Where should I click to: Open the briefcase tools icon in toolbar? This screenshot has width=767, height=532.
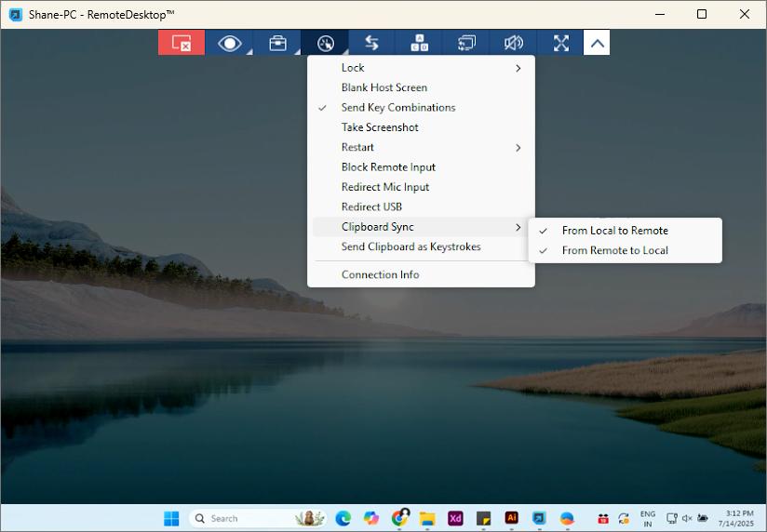click(x=277, y=43)
